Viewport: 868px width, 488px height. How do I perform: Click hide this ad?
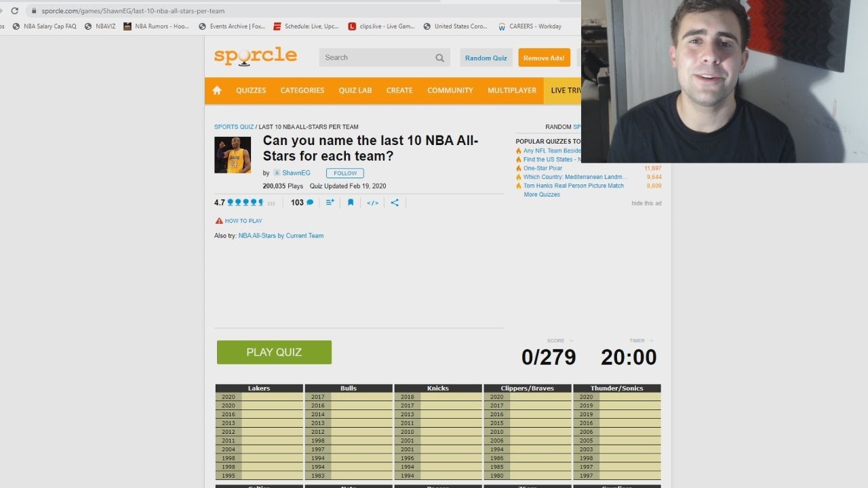coord(646,203)
